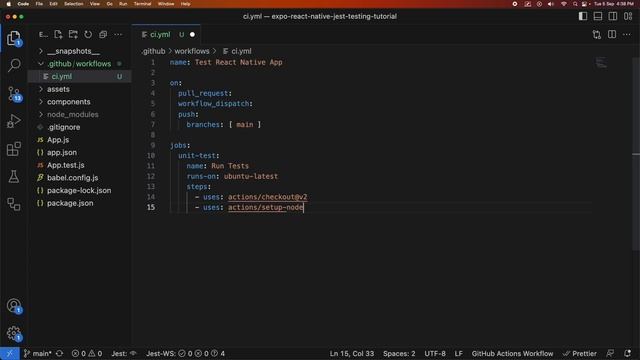640x360 pixels.
Task: Collapse all folders in Explorer
Action: pyautogui.click(x=103, y=34)
